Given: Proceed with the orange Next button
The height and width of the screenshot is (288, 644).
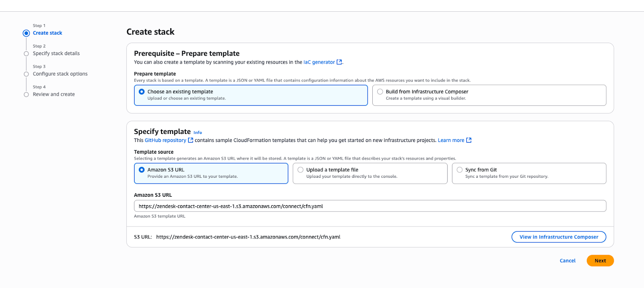Looking at the screenshot, I should [600, 261].
